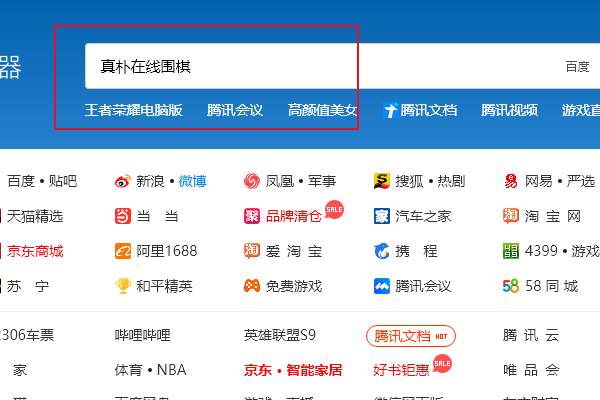600x400 pixels.
Task: Click the blue 家 icon for 汽车之家
Action: [382, 216]
